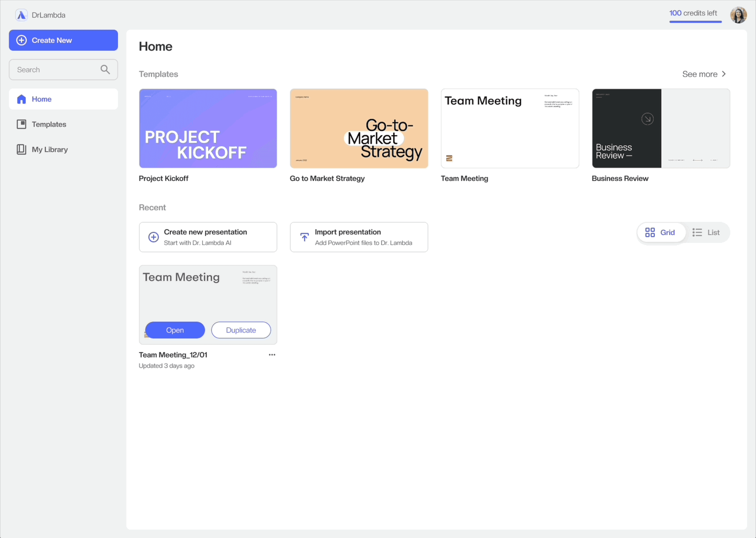Click the My Library book icon

click(22, 150)
